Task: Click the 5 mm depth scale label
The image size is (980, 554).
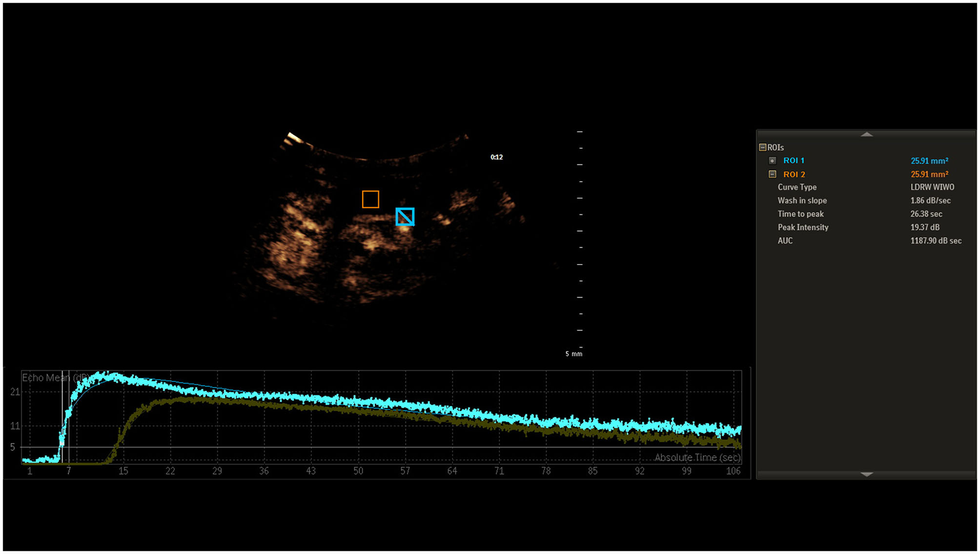Action: tap(573, 353)
